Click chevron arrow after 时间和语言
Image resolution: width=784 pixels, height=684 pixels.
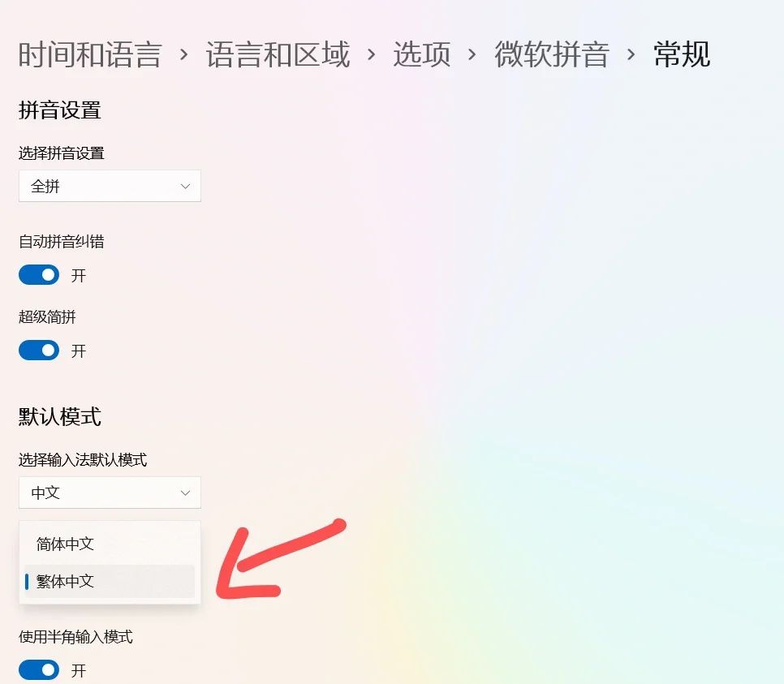(x=184, y=54)
